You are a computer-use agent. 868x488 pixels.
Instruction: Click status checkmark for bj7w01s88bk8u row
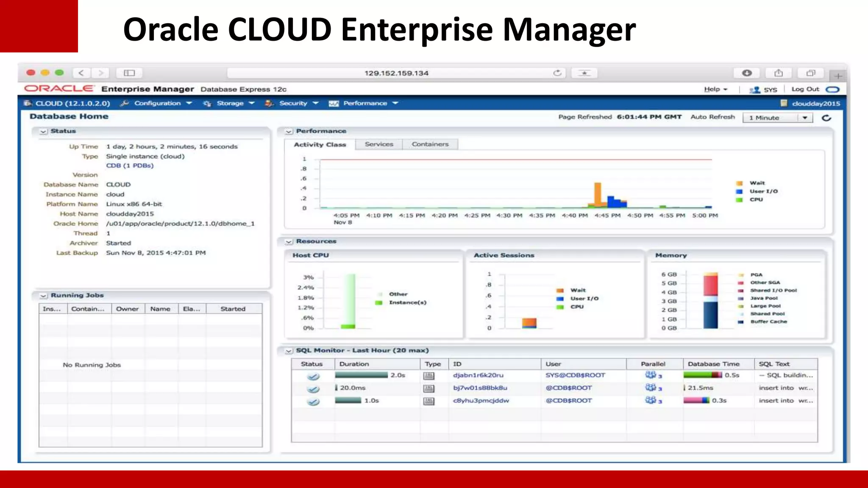(313, 389)
